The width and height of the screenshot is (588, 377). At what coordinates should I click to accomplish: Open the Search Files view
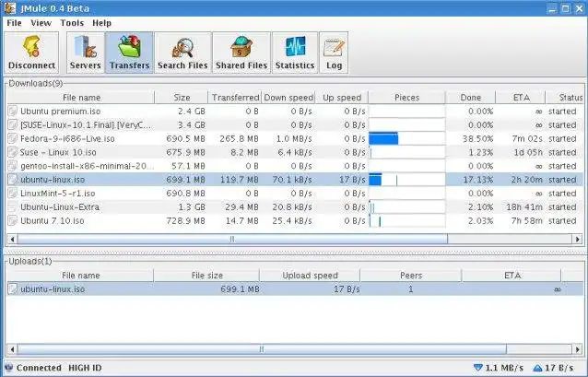coord(182,53)
